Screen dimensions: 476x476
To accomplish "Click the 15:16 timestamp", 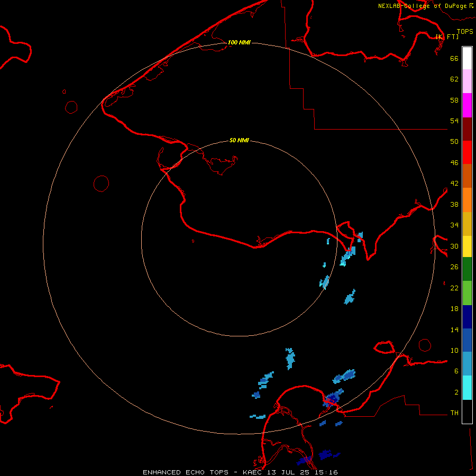I will point(326,472).
